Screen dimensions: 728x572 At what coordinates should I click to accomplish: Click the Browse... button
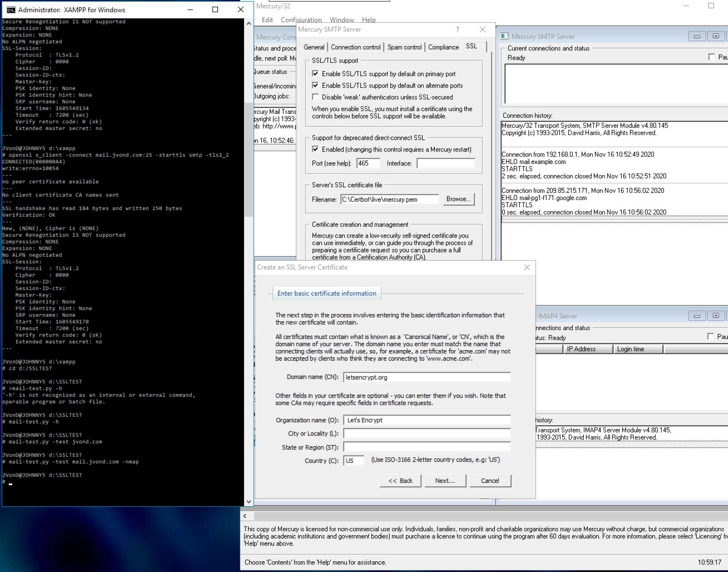[x=458, y=199]
